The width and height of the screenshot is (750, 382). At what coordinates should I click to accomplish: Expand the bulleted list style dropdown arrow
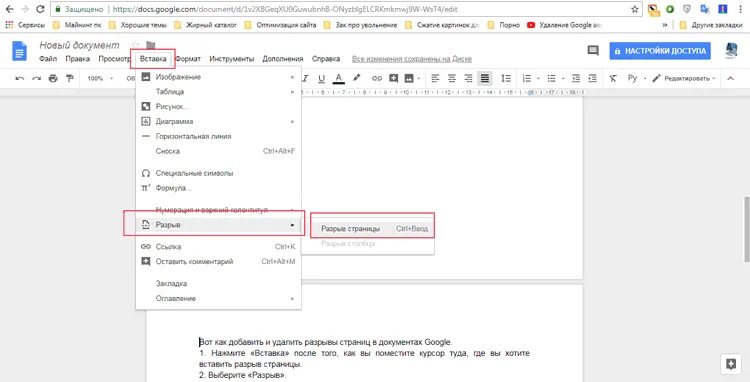[x=563, y=78]
